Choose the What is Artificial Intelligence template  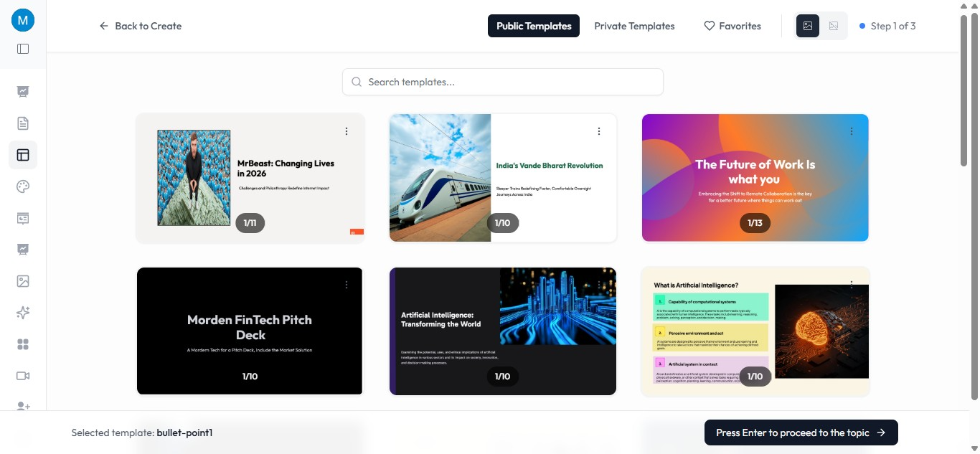(755, 331)
